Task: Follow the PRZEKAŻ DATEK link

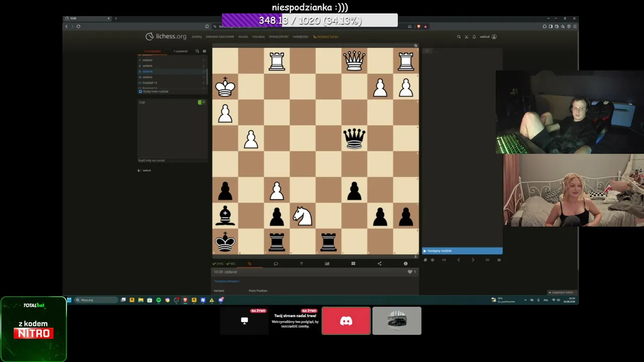Action: tap(326, 37)
